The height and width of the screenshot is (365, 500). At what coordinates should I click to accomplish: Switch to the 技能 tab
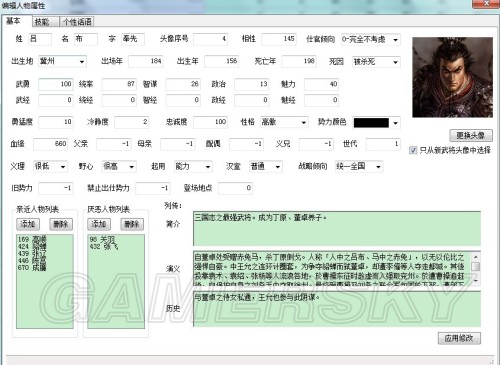pyautogui.click(x=42, y=22)
